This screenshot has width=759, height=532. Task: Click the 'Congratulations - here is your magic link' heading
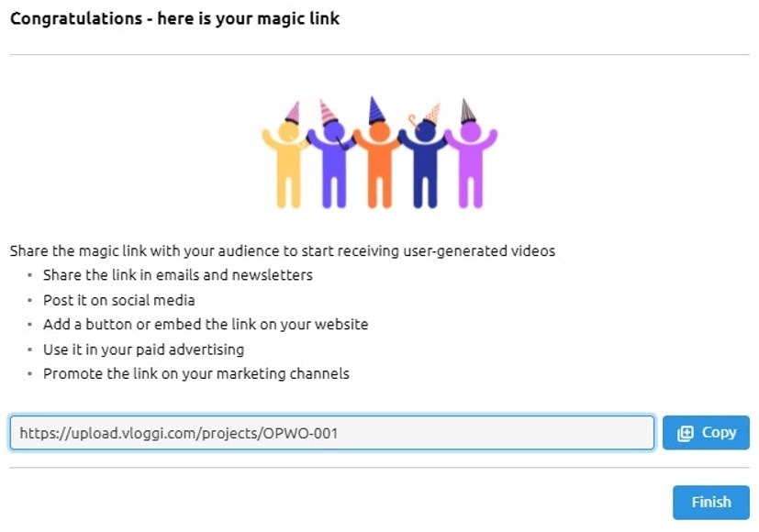174,18
